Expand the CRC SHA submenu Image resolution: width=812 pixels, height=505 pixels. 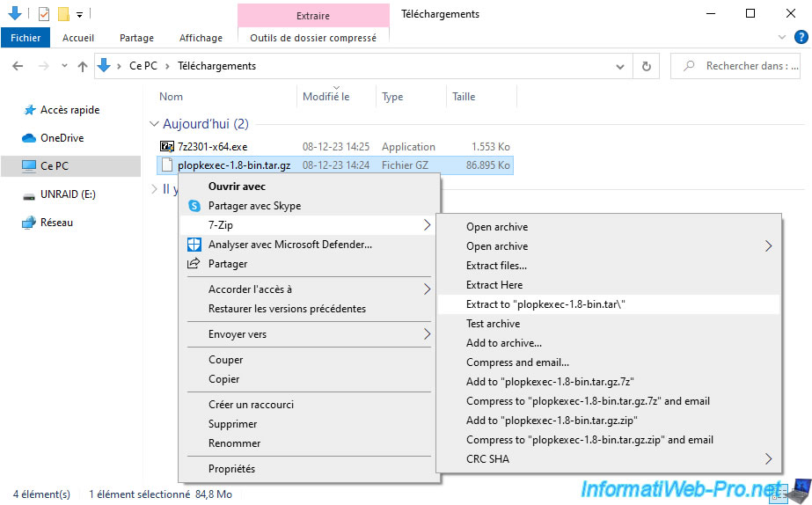pos(768,459)
